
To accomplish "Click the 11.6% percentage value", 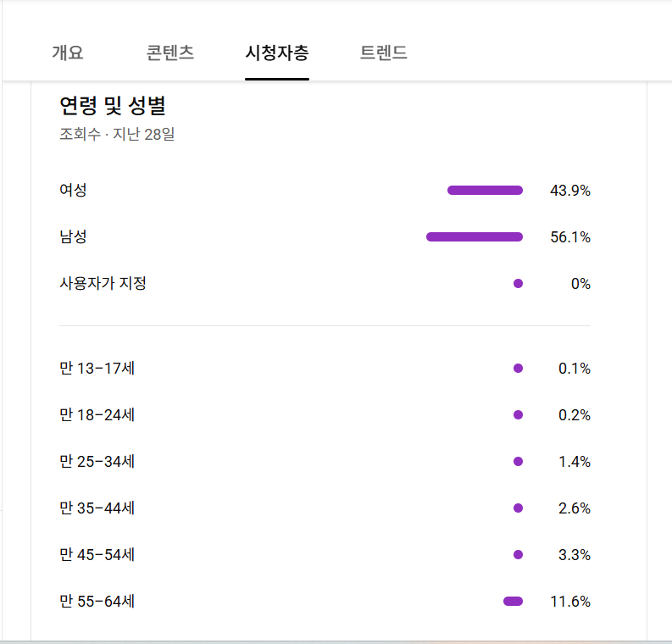I will click(569, 602).
